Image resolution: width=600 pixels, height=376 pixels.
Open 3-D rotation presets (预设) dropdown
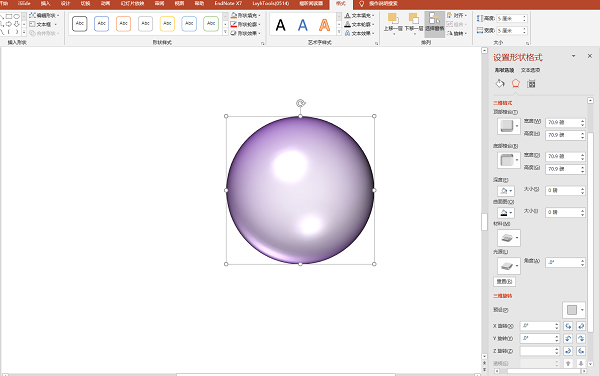coord(574,310)
